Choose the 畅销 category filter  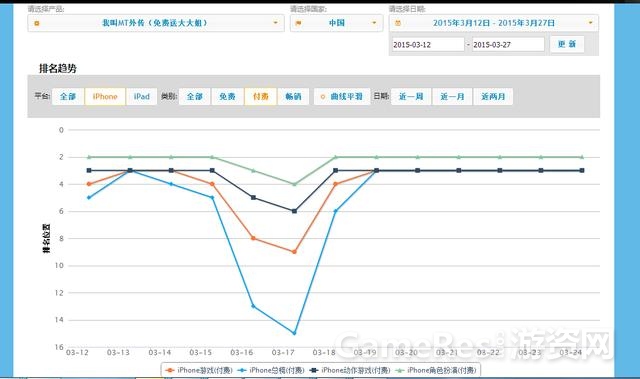tap(293, 97)
